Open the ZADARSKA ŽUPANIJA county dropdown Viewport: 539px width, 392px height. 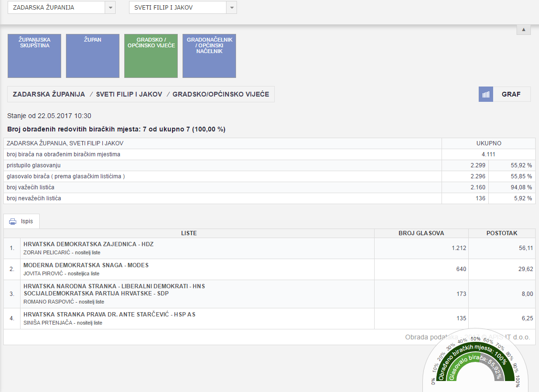click(x=110, y=8)
